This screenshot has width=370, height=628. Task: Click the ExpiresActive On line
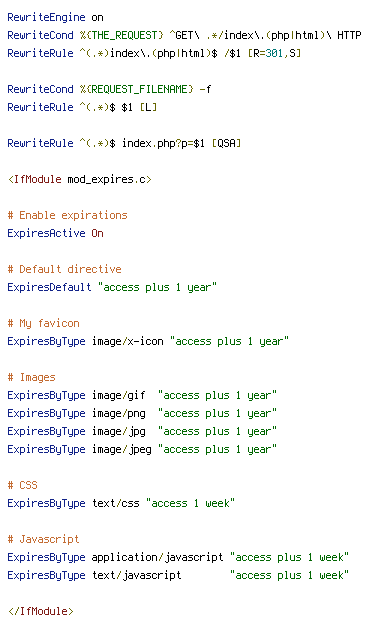pos(55,233)
